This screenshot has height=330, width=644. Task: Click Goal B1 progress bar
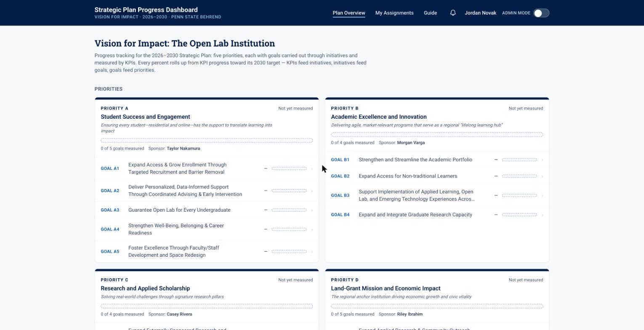519,160
